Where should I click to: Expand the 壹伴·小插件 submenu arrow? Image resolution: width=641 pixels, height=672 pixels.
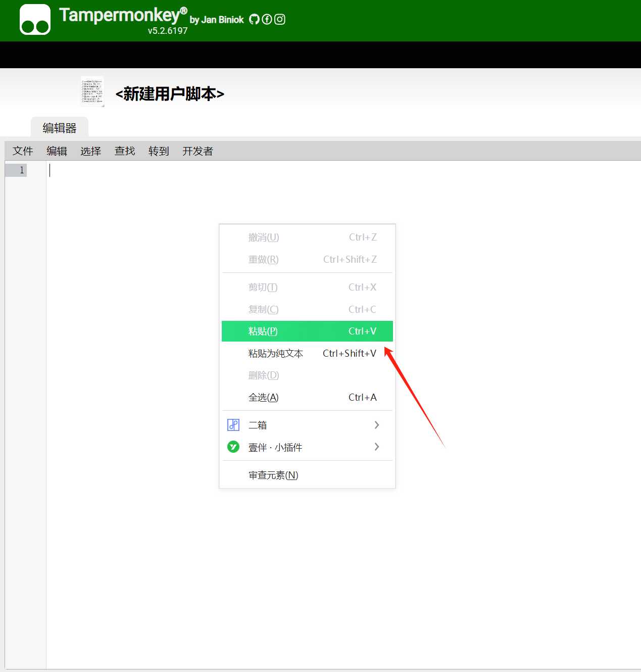coord(377,447)
